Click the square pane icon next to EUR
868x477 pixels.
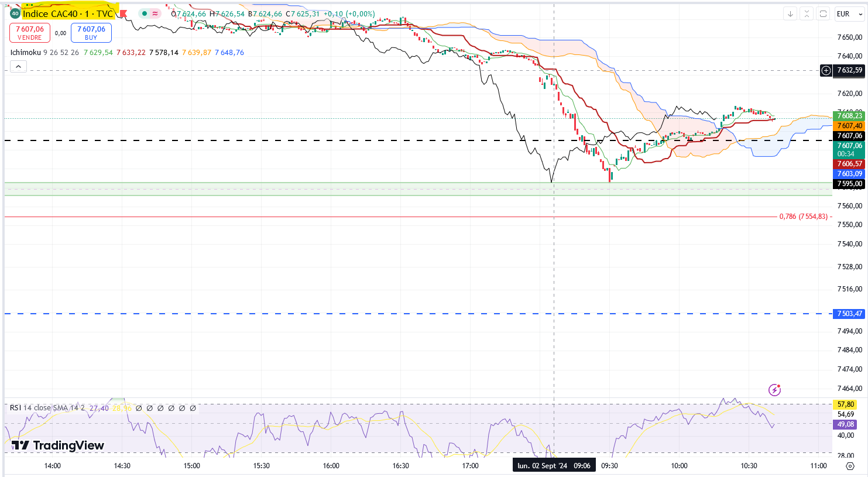(x=823, y=13)
